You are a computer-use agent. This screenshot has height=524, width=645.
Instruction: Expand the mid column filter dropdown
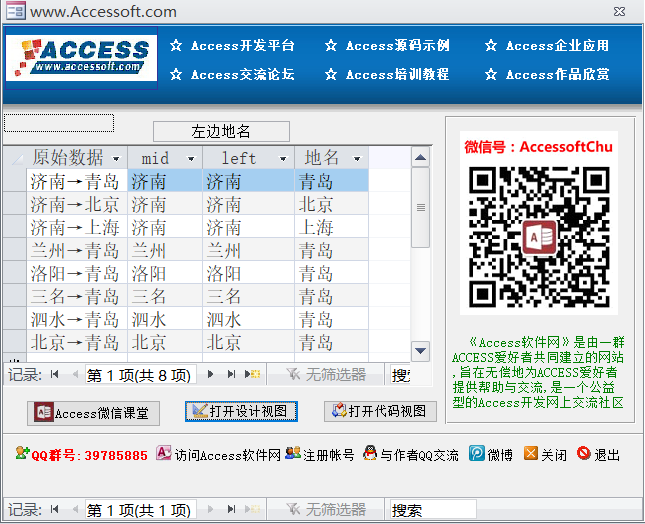191,159
